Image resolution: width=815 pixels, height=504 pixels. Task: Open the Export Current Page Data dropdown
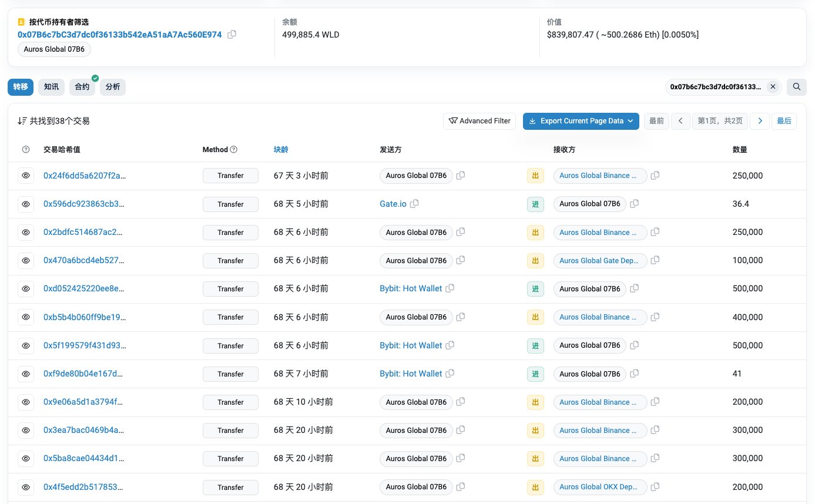581,121
